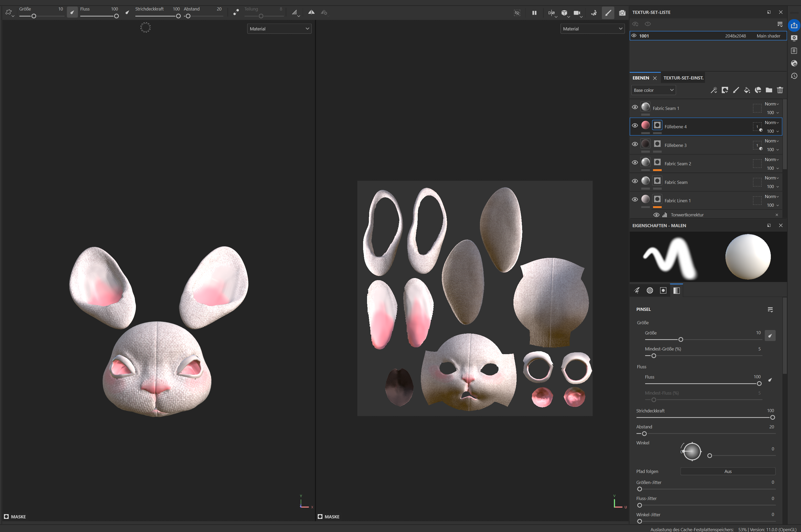The width and height of the screenshot is (801, 532).
Task: Hide the Fabric Seam 1 layer
Action: (x=635, y=107)
